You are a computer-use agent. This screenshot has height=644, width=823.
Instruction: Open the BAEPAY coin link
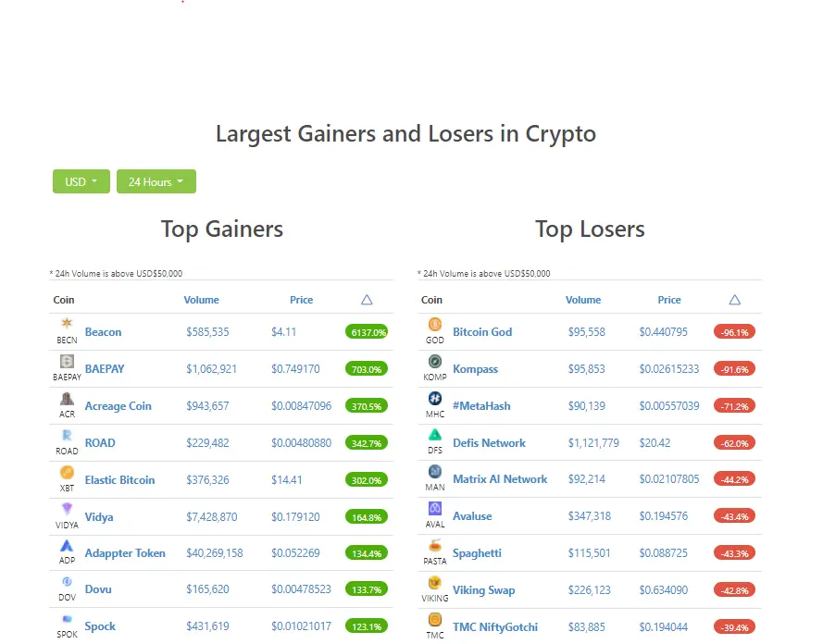point(105,369)
